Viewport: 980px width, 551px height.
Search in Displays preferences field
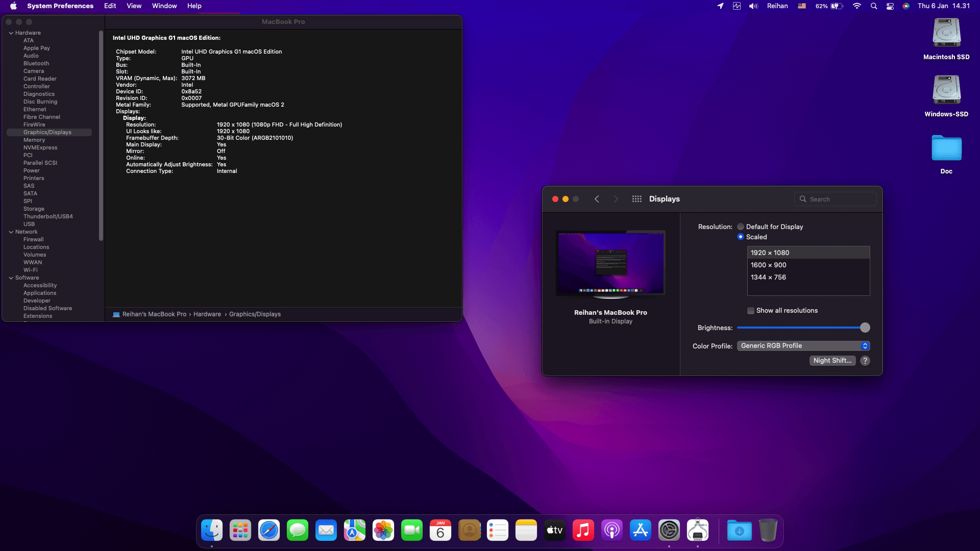836,199
